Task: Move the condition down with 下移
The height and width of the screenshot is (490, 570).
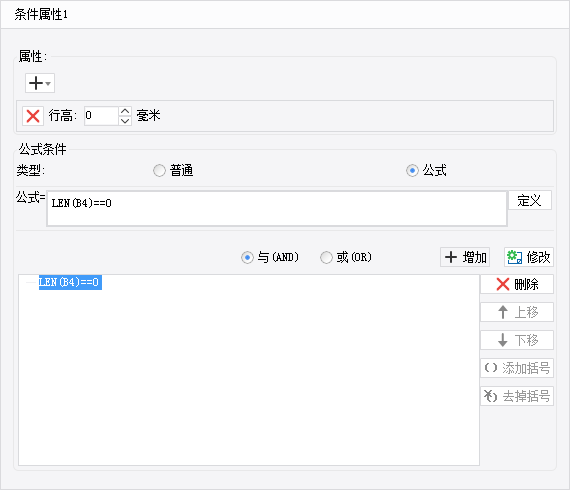Action: [517, 340]
